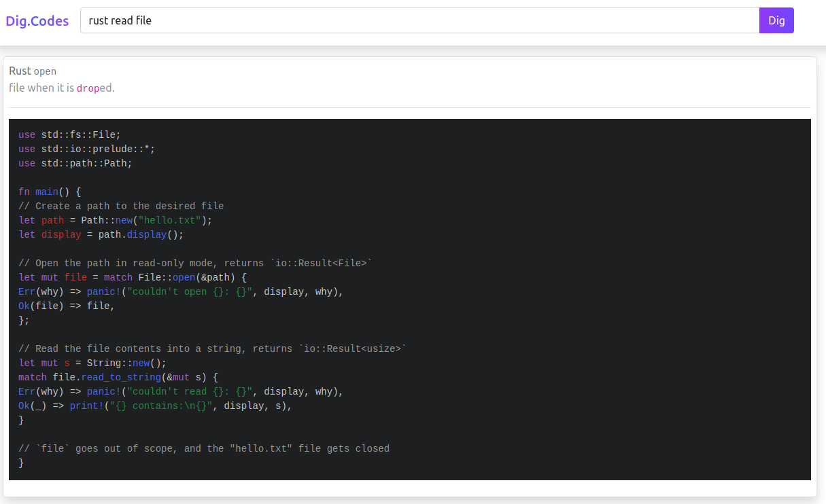Click the Dig.Codes logo

coord(37,20)
